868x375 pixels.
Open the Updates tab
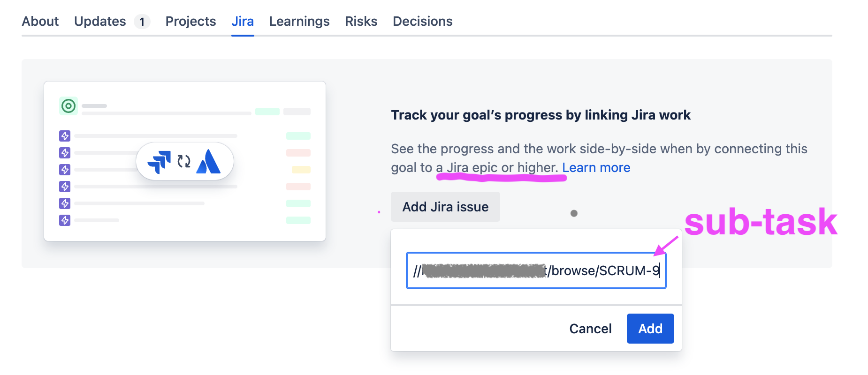click(99, 21)
